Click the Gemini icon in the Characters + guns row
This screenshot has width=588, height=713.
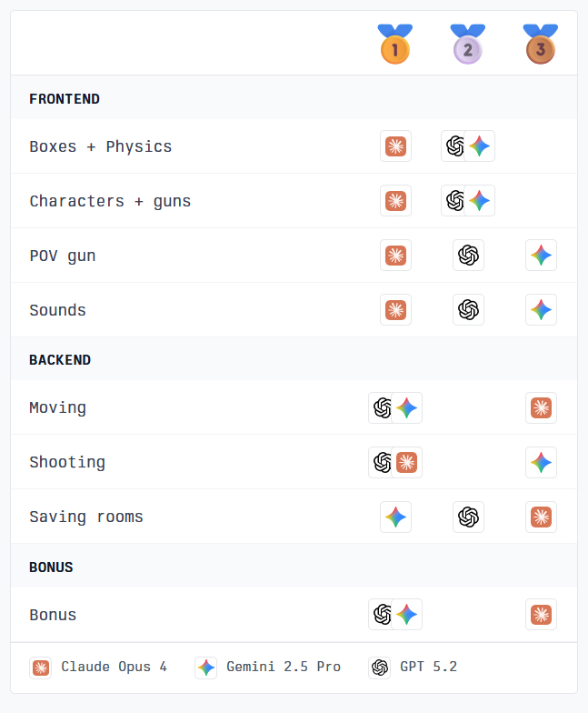click(480, 201)
